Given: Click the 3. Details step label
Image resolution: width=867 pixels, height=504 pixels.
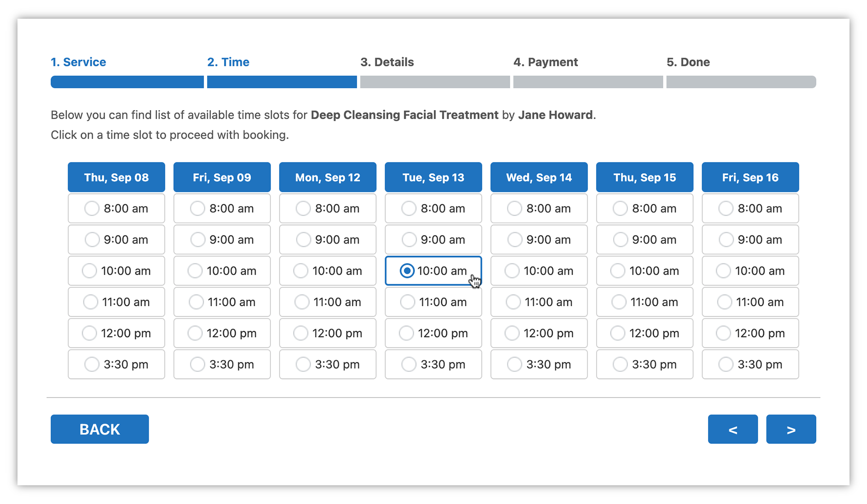Looking at the screenshot, I should 387,62.
